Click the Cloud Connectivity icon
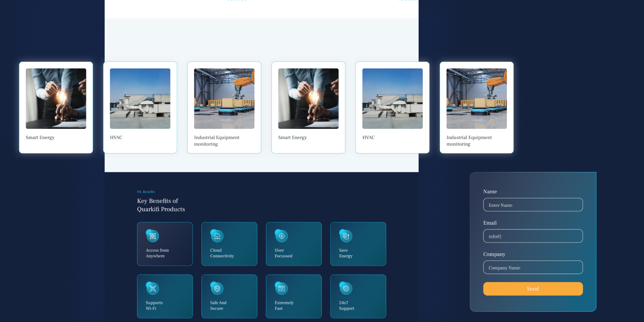This screenshot has height=322, width=644. click(217, 236)
